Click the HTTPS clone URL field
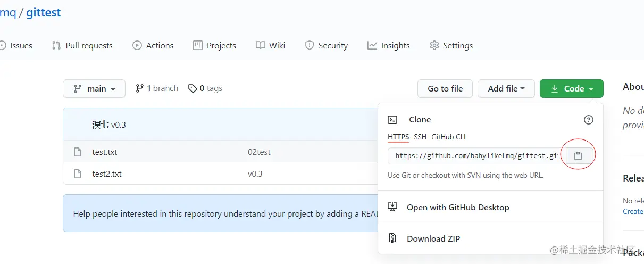Screen dimensions: 644x264 [476, 156]
